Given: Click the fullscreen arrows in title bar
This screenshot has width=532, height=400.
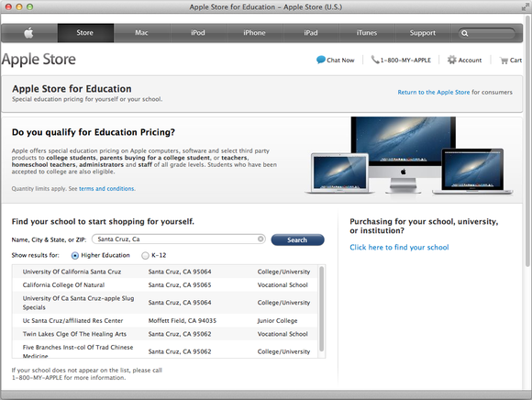Looking at the screenshot, I should 525,6.
